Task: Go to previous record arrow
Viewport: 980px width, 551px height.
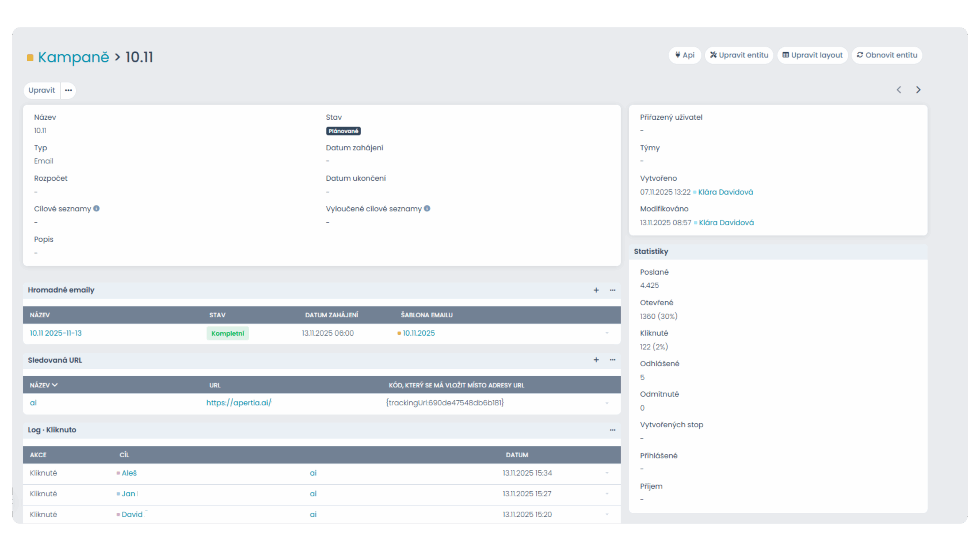Action: click(899, 90)
